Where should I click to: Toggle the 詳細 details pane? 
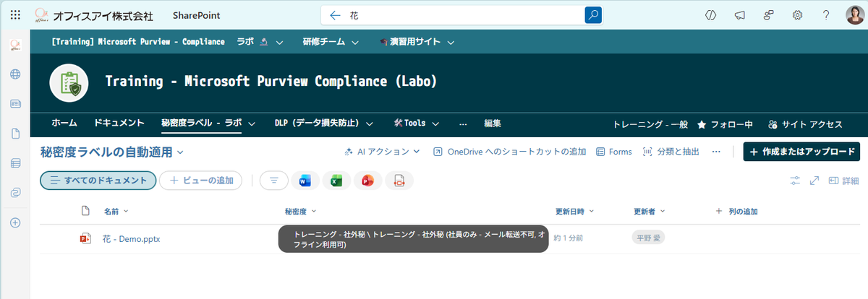pos(843,181)
